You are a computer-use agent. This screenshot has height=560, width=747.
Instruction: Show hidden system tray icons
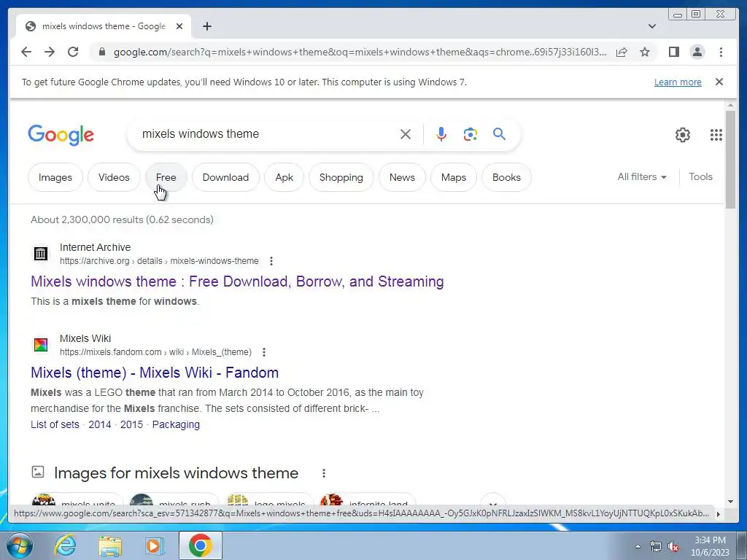point(638,546)
